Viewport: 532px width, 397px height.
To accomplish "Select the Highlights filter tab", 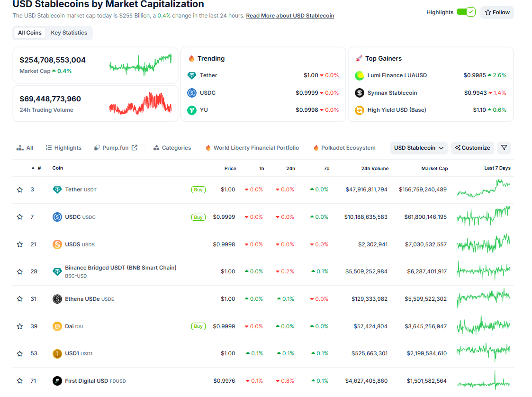I will [63, 148].
